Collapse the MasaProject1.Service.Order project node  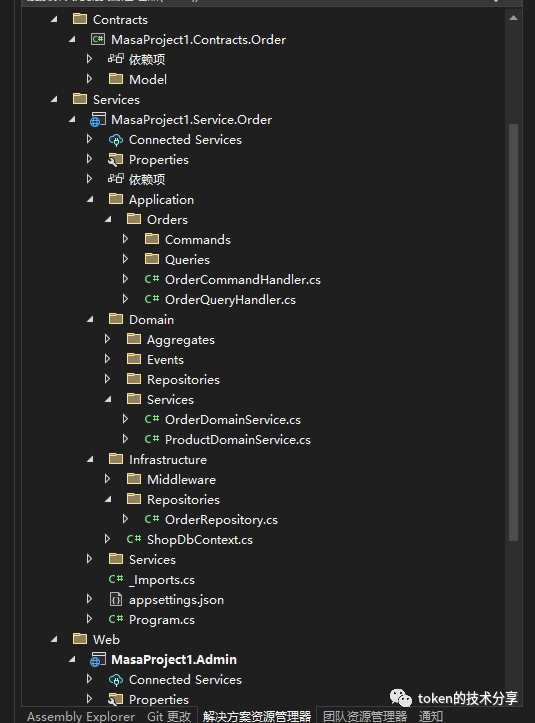tap(72, 119)
